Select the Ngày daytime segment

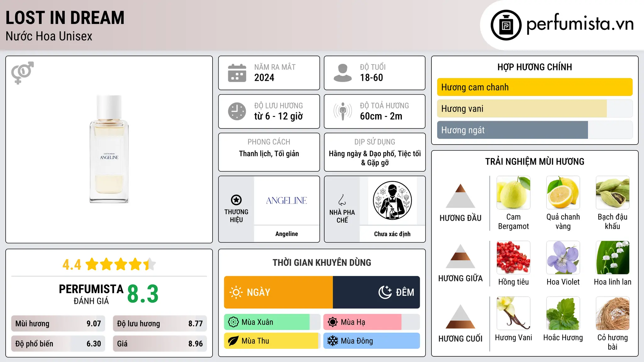coord(279,292)
